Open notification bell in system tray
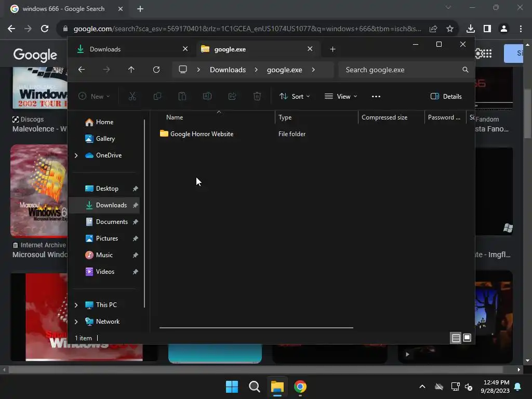532x399 pixels. click(x=518, y=387)
